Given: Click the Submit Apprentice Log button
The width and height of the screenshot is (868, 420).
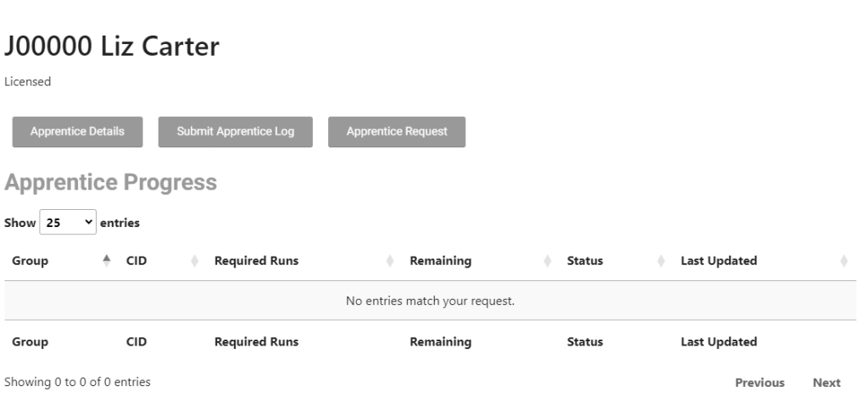Looking at the screenshot, I should tap(236, 132).
